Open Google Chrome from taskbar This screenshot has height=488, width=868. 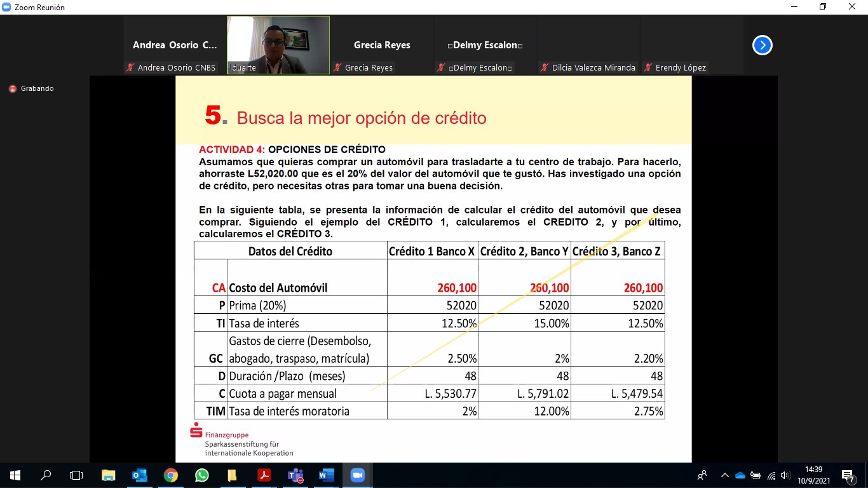click(170, 475)
